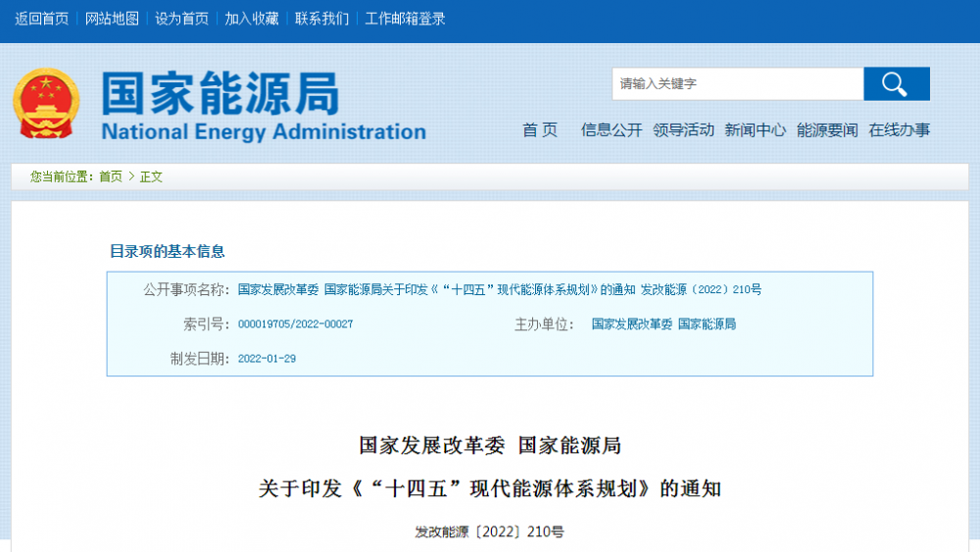Viewport: 980px width, 552px height.
Task: Click the national emblem logo
Action: click(x=46, y=104)
